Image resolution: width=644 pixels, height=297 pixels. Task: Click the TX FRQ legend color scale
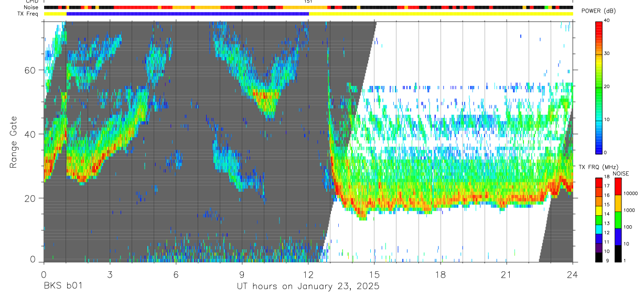click(x=598, y=220)
